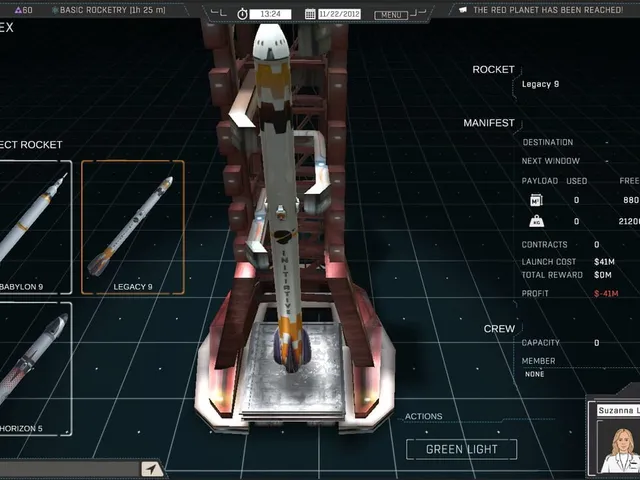The image size is (640, 480).
Task: Click the Red Planet news headline
Action: pos(548,10)
